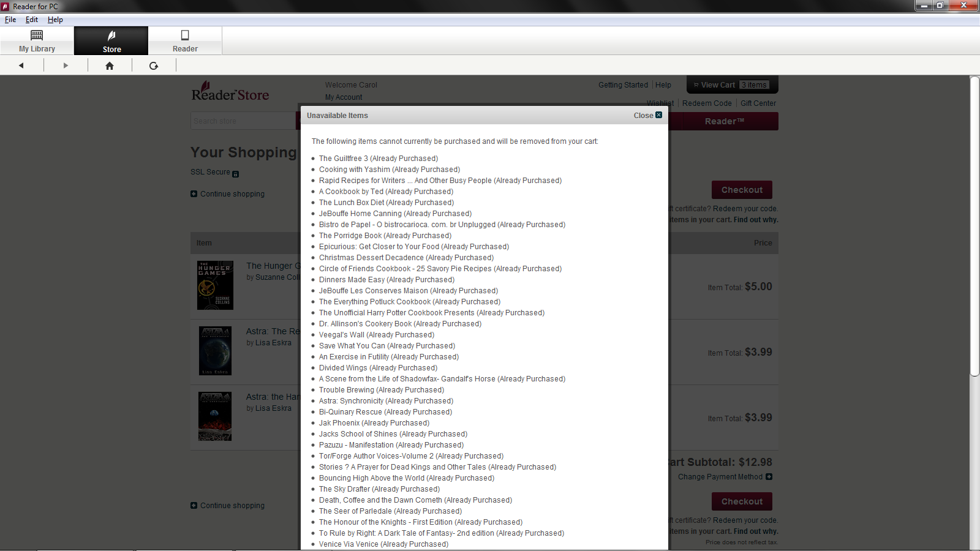Click 'Astra: Synchronicity' list entry
The width and height of the screenshot is (980, 551).
click(386, 401)
